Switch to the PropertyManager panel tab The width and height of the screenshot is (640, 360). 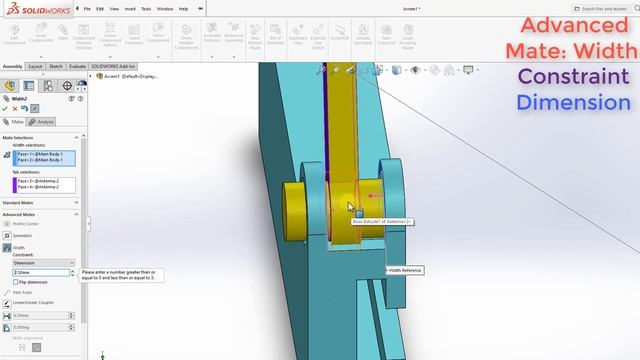coord(29,85)
